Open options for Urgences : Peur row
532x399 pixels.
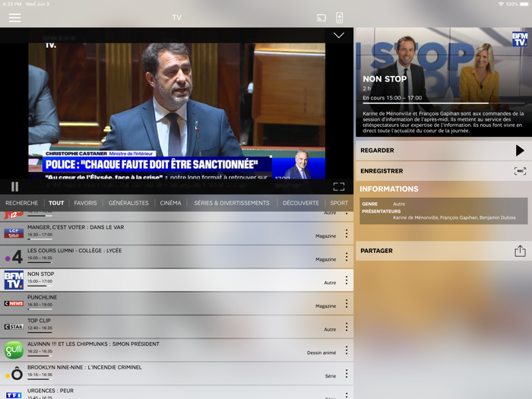tap(347, 395)
